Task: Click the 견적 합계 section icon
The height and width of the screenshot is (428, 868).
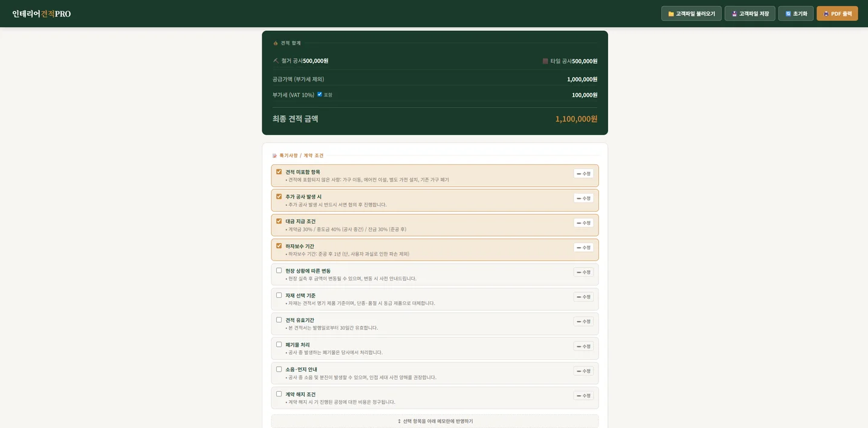Action: [276, 43]
